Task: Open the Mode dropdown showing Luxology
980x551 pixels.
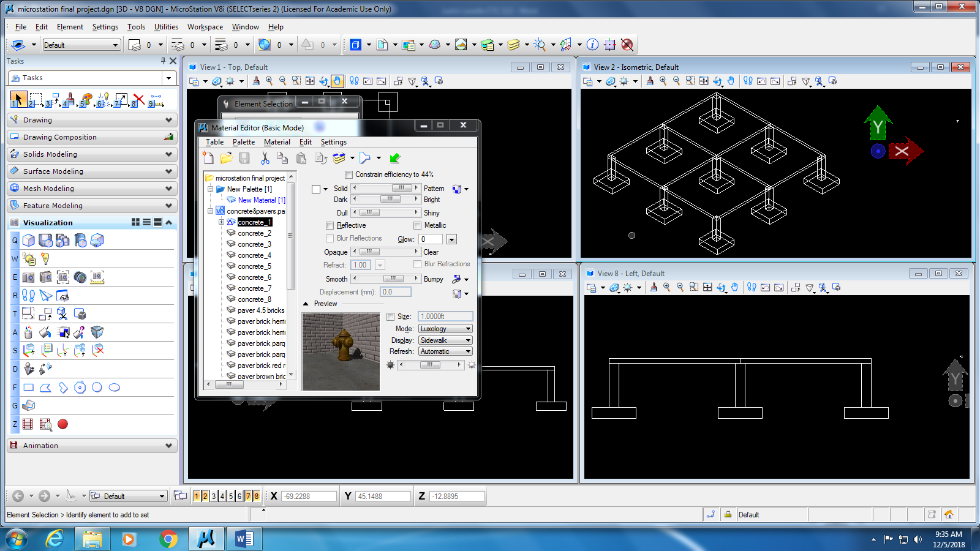Action: coord(445,329)
